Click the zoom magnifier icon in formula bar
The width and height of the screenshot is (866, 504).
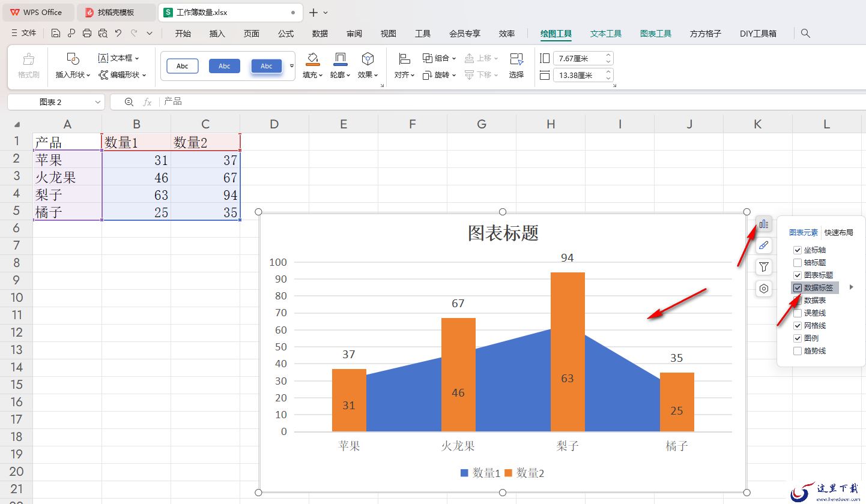click(x=129, y=102)
